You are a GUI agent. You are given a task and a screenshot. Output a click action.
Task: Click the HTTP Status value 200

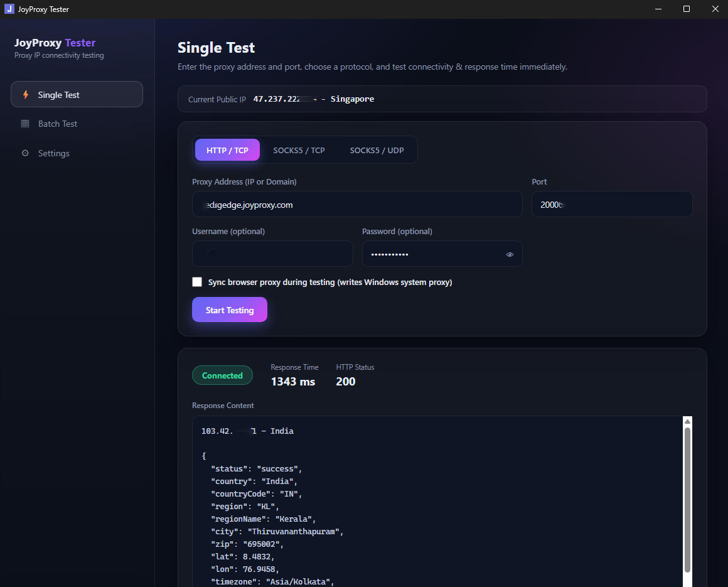coord(345,382)
